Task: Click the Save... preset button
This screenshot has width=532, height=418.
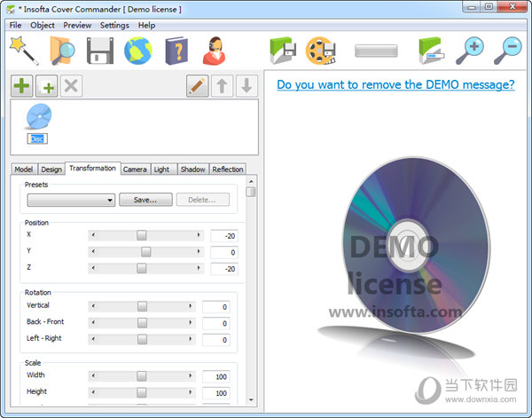Action: (x=145, y=200)
